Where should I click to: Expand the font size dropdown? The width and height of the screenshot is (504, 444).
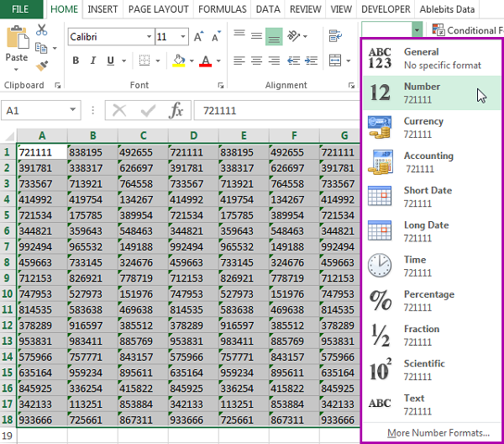pyautogui.click(x=183, y=37)
